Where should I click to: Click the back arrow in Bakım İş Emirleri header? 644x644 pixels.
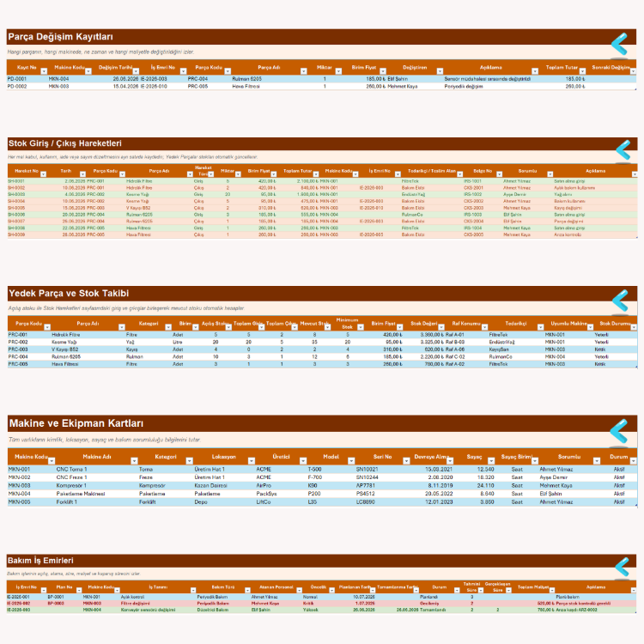tap(623, 567)
